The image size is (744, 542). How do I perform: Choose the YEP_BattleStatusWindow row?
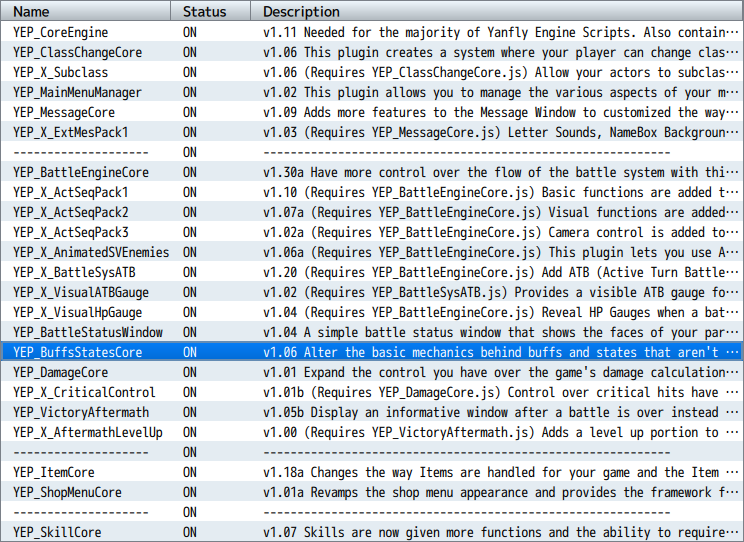pos(372,332)
